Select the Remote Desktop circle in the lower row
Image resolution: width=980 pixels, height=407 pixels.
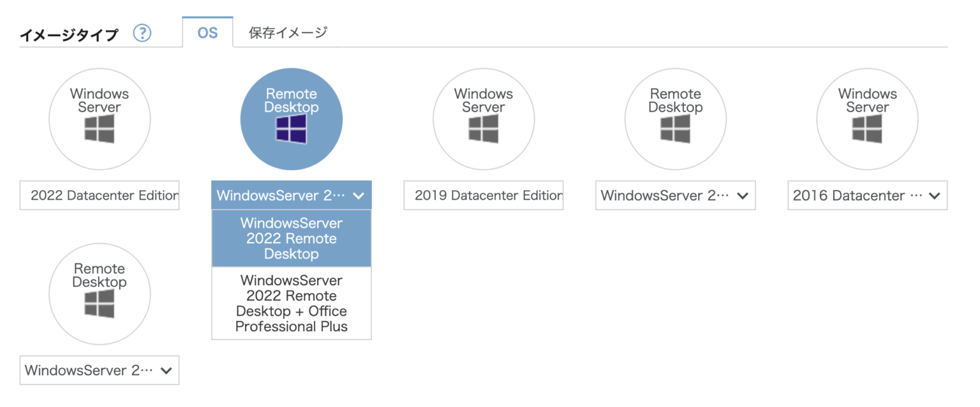[x=100, y=294]
